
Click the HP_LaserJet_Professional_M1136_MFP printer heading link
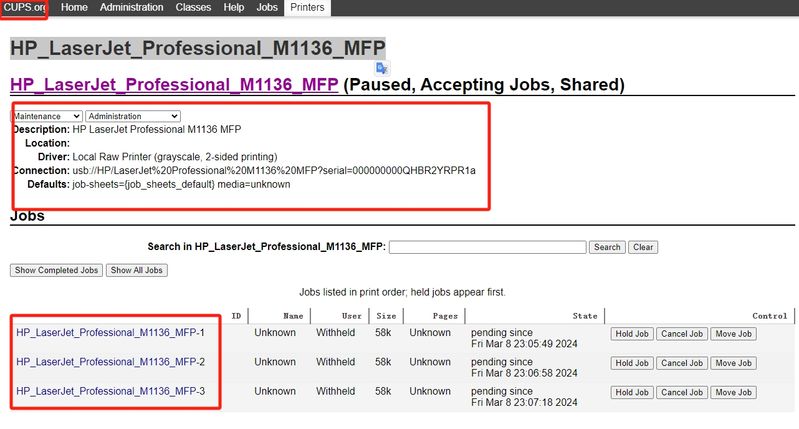coord(173,84)
